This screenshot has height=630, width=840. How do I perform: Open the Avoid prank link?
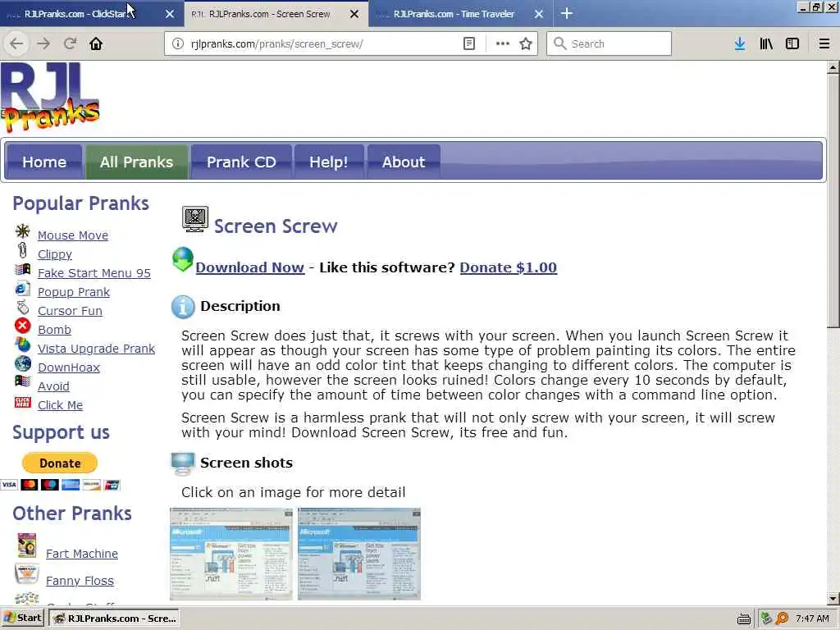pyautogui.click(x=53, y=386)
